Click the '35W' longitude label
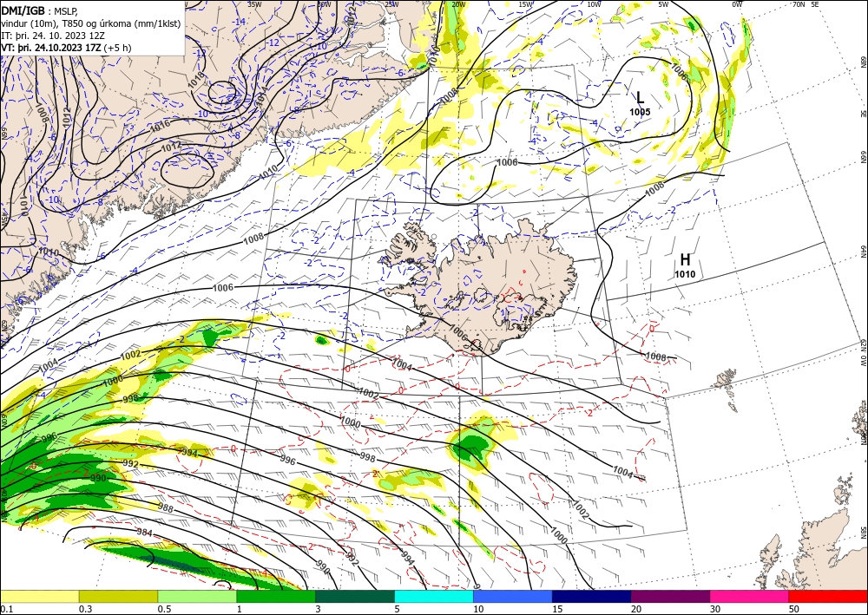The image size is (868, 615). (254, 4)
